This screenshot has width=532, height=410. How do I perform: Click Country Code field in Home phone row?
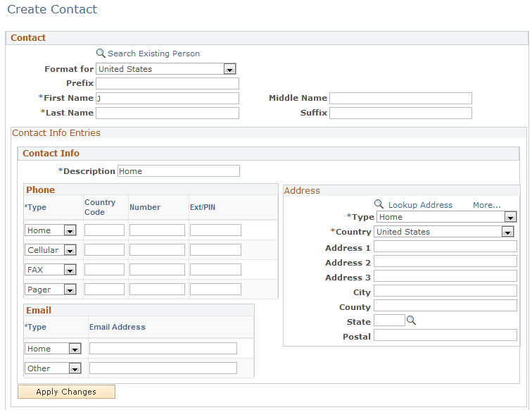104,230
